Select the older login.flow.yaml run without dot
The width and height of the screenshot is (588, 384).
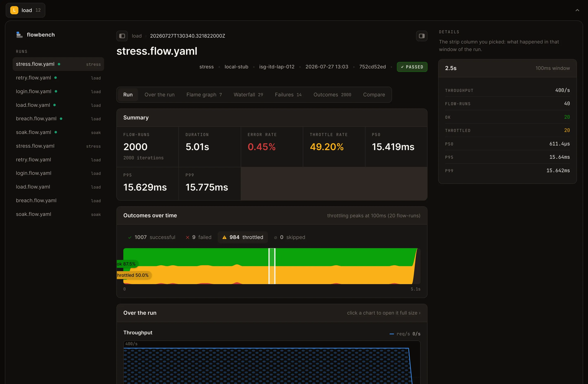[x=58, y=173]
